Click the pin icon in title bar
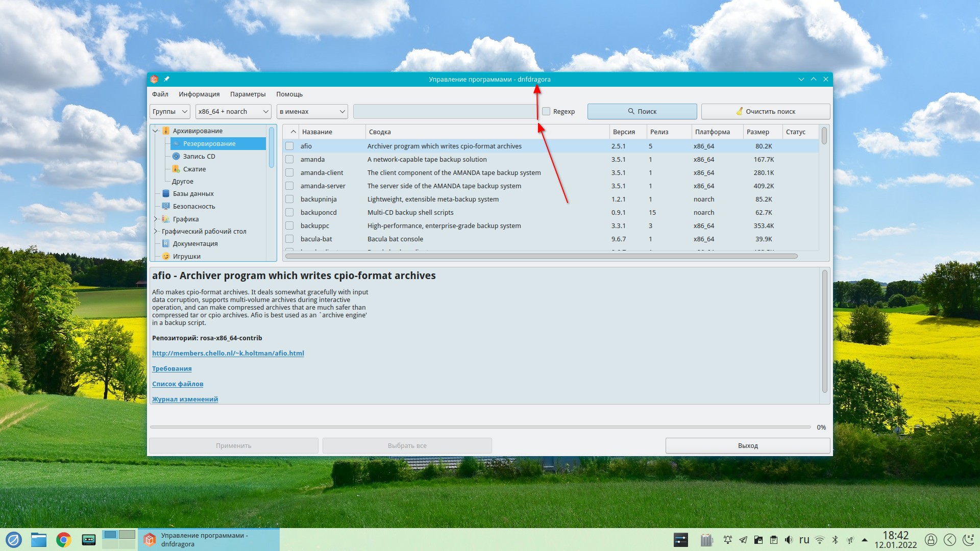 pyautogui.click(x=166, y=79)
